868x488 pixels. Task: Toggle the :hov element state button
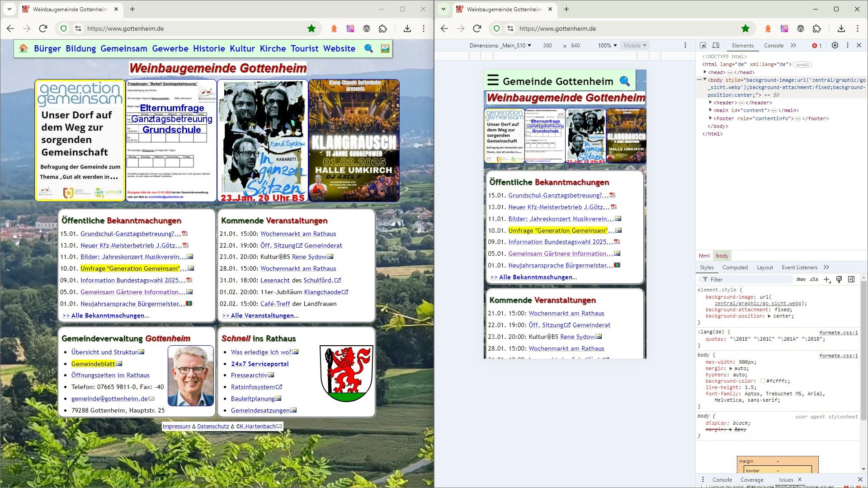click(x=801, y=279)
